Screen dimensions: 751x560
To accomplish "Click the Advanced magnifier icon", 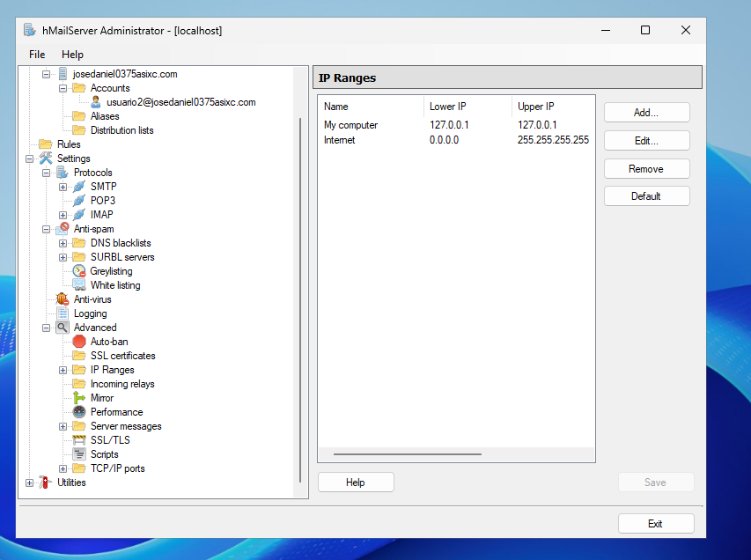I will click(x=63, y=328).
